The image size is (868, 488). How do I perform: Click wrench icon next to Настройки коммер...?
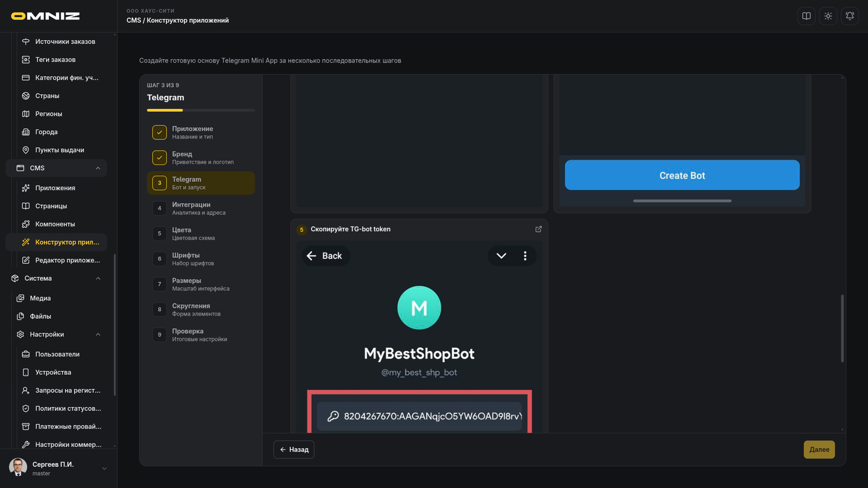(x=26, y=445)
